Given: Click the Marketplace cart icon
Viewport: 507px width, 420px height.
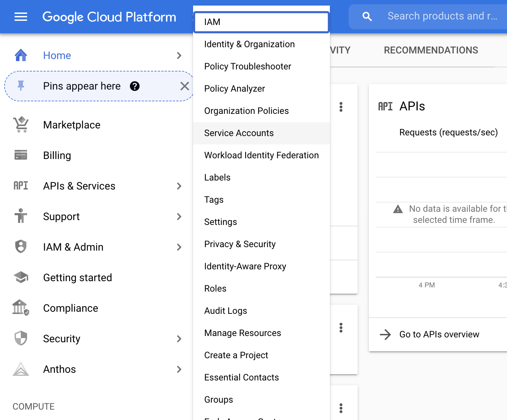Looking at the screenshot, I should [x=21, y=125].
